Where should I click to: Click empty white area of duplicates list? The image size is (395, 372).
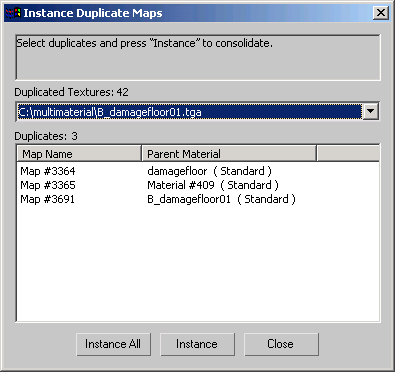coord(198,263)
